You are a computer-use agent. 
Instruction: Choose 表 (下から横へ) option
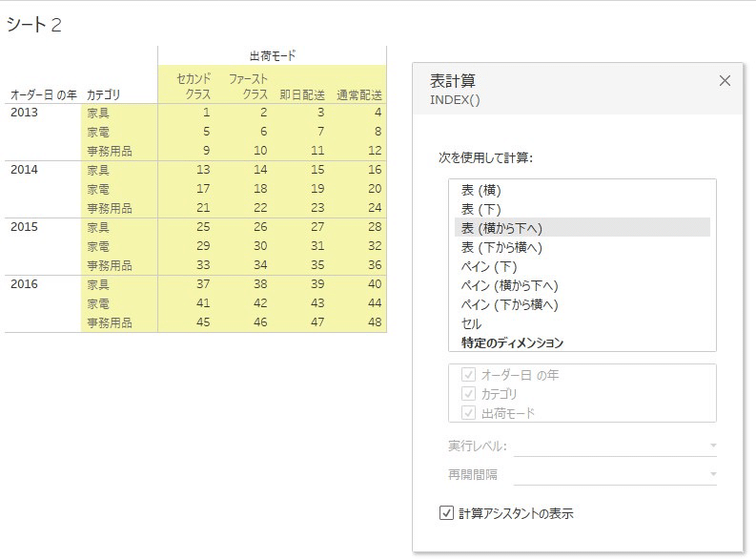(x=582, y=247)
